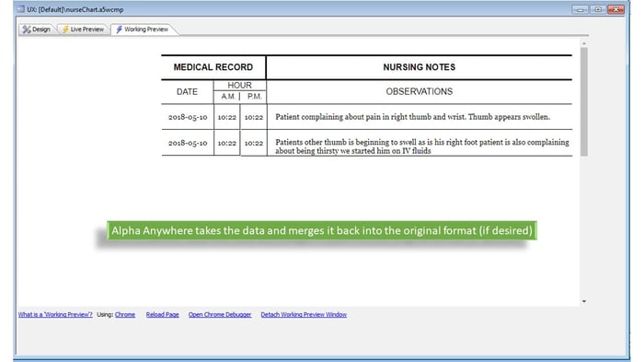The width and height of the screenshot is (644, 362).
Task: Open 'What is a Working Preview?' link
Action: pos(55,314)
